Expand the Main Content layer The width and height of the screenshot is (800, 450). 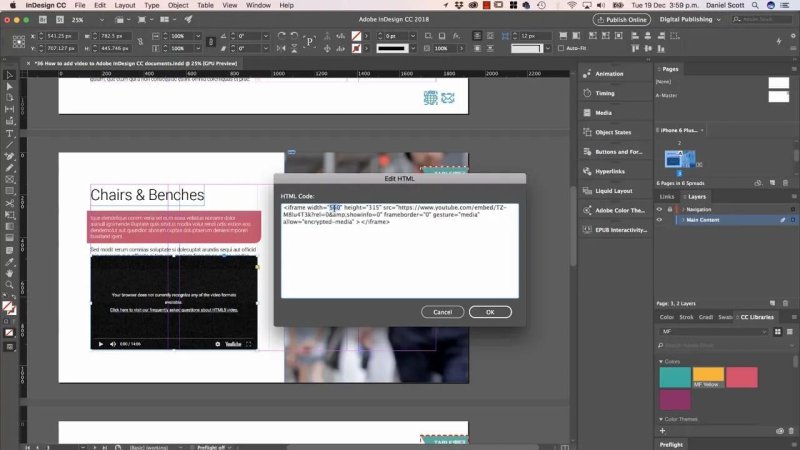click(683, 220)
